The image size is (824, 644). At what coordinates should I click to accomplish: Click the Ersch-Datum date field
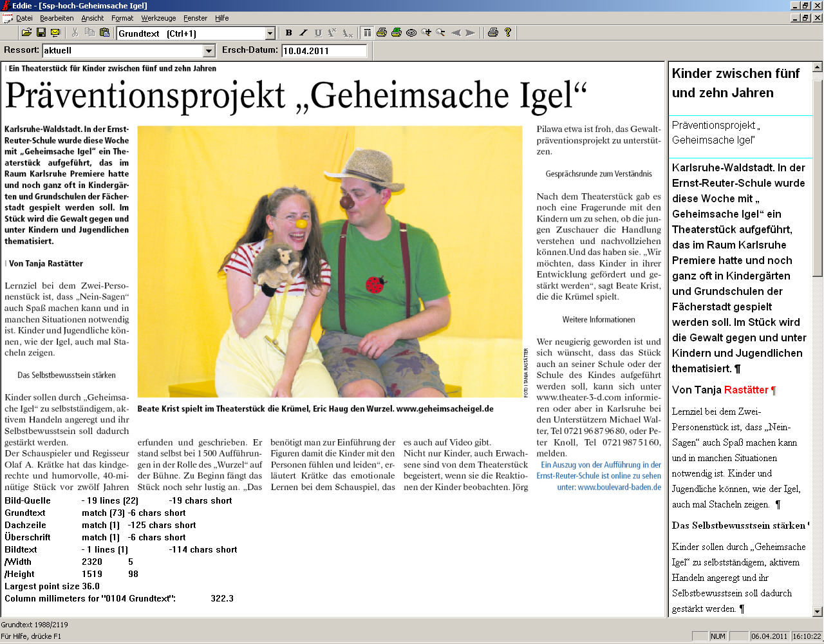click(x=324, y=50)
